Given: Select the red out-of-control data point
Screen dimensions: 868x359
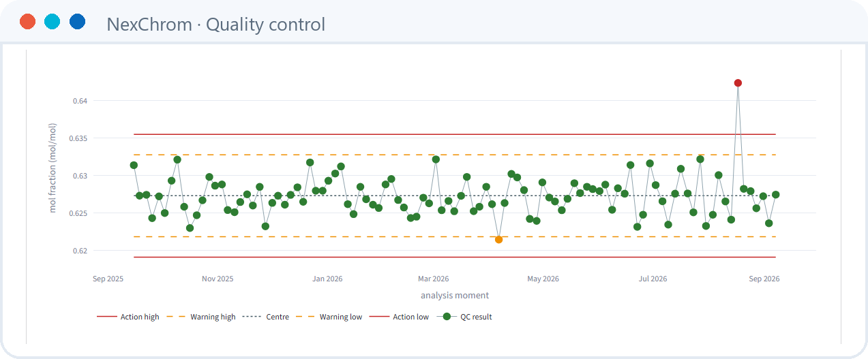Looking at the screenshot, I should (x=738, y=83).
